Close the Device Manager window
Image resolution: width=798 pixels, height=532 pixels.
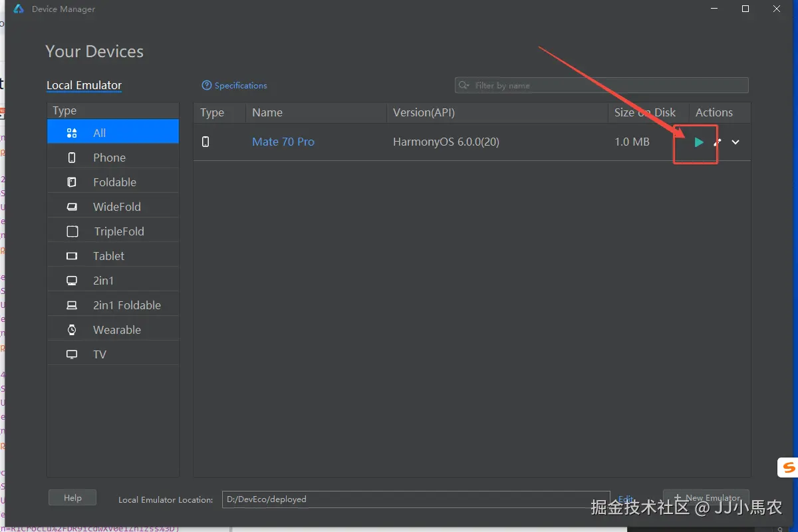coord(777,9)
